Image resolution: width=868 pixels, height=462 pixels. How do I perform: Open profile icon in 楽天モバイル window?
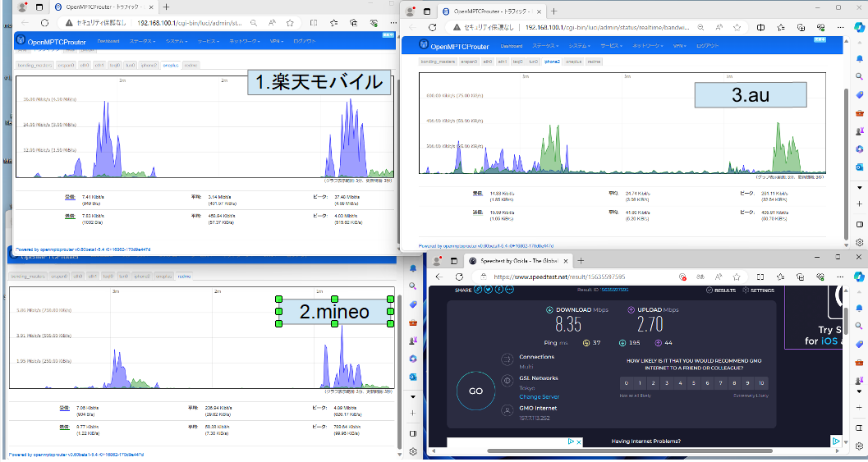point(21,7)
